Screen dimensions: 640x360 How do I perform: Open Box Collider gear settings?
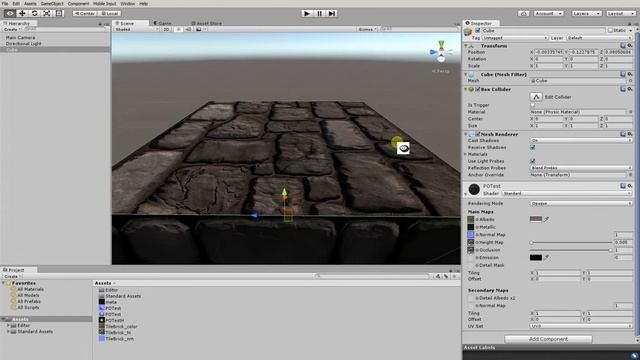click(x=630, y=89)
